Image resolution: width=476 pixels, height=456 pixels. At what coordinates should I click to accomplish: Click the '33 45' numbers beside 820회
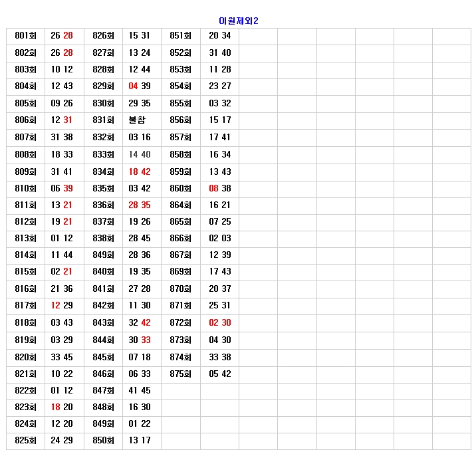click(62, 357)
